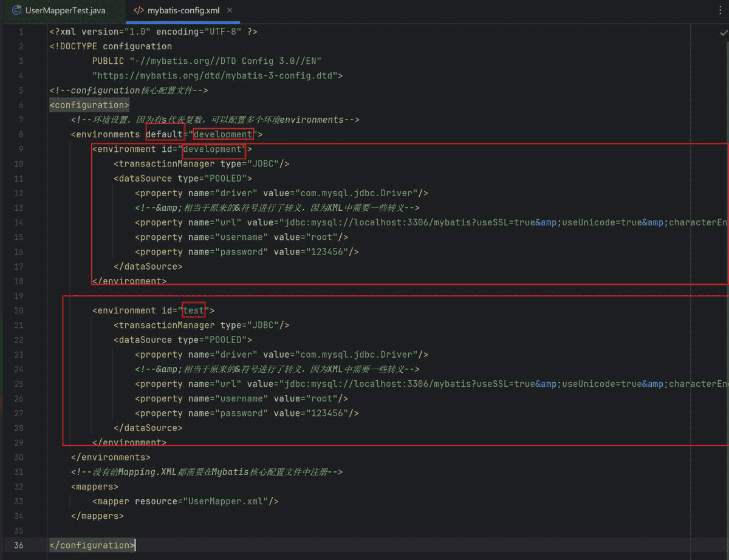Click dataSource POOLED tag on line 22

pyautogui.click(x=183, y=340)
